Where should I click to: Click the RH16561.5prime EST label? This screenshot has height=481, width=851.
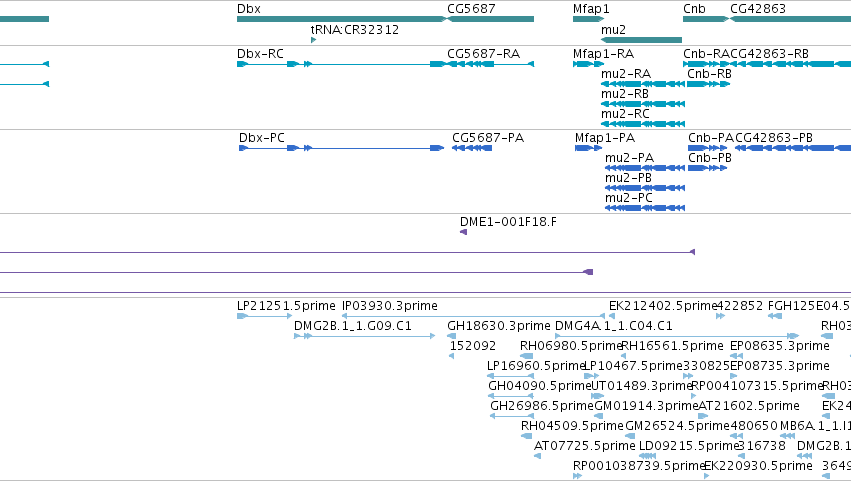click(x=672, y=346)
